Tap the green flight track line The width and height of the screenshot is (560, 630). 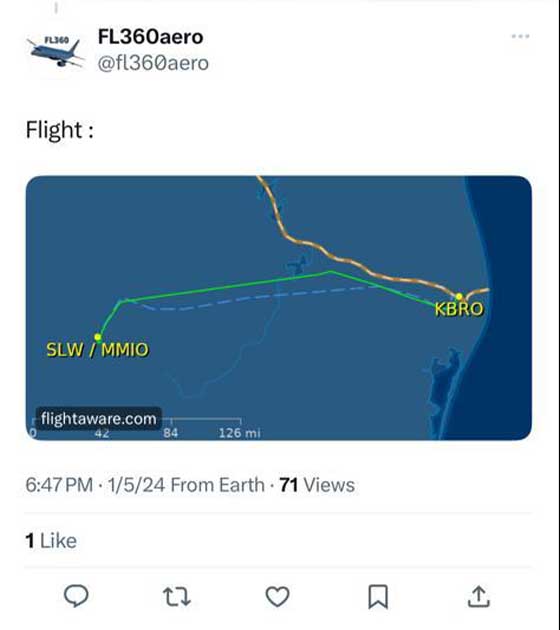point(225,286)
